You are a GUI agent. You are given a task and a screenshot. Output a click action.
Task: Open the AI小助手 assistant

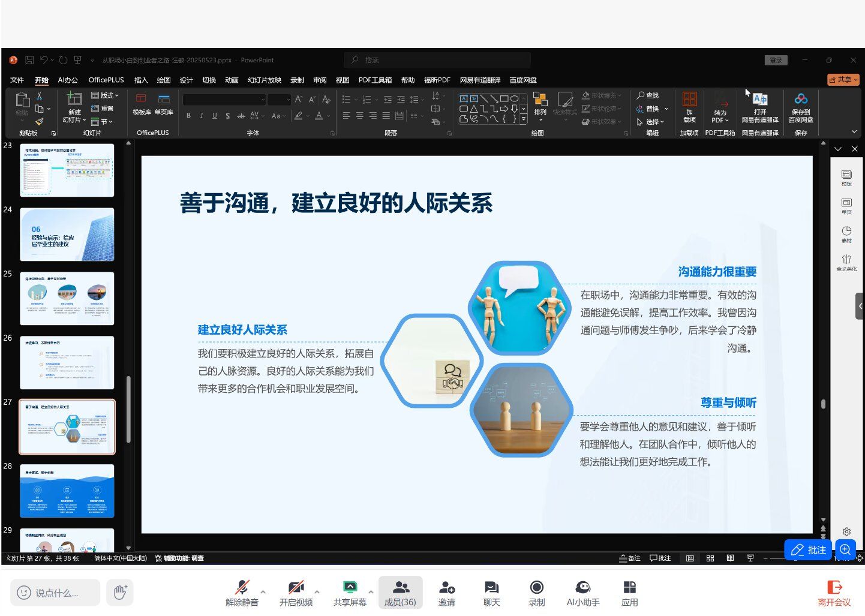point(582,593)
